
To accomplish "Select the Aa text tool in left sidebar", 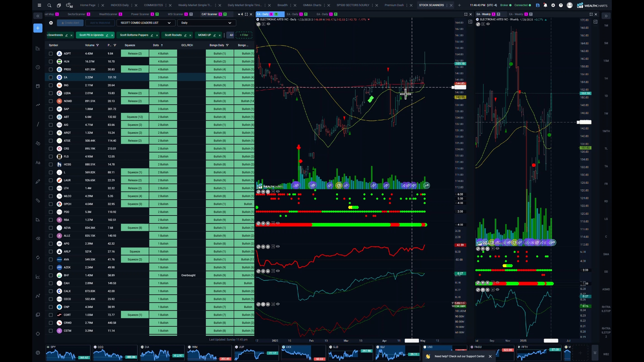I will pyautogui.click(x=38, y=163).
